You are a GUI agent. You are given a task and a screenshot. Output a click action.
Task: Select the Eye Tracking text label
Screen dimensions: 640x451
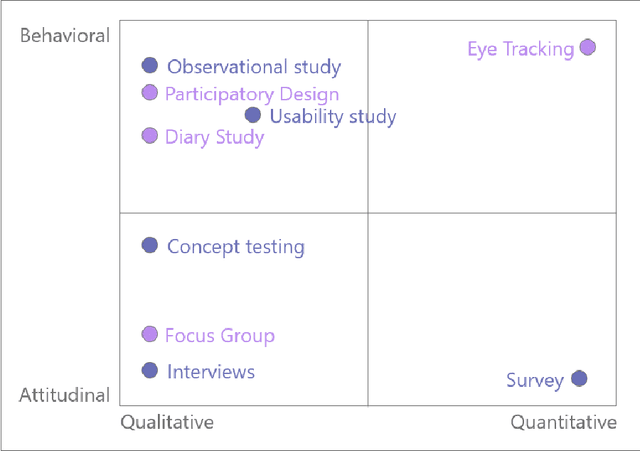pos(520,49)
